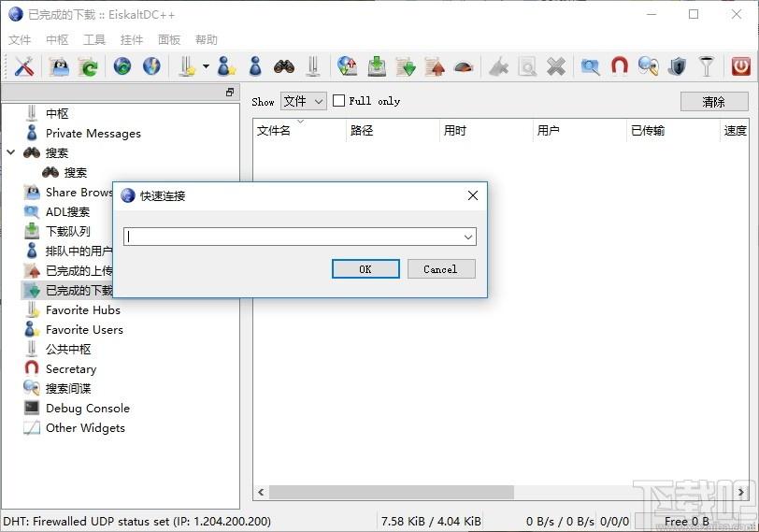The width and height of the screenshot is (759, 532).
Task: Click the 清除 button
Action: pos(714,102)
